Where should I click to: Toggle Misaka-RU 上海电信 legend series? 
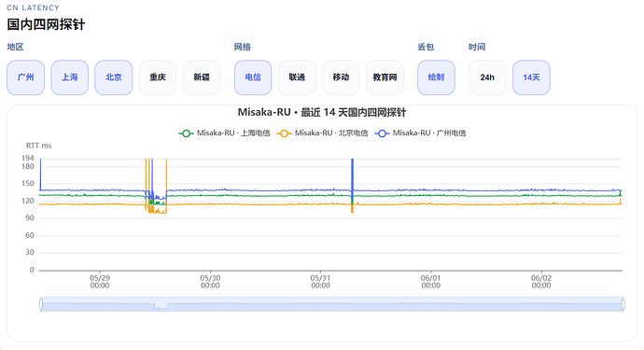coord(224,133)
